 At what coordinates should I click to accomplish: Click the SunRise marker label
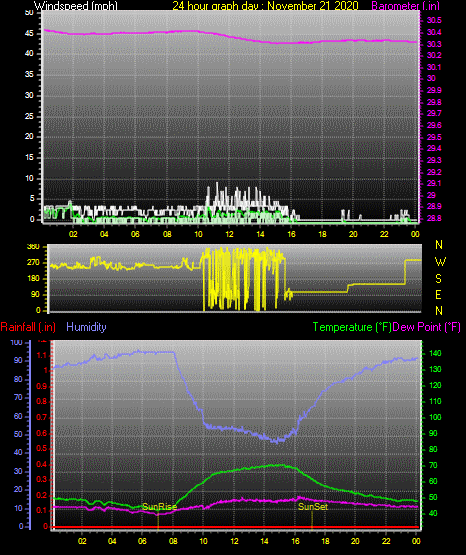(x=159, y=507)
